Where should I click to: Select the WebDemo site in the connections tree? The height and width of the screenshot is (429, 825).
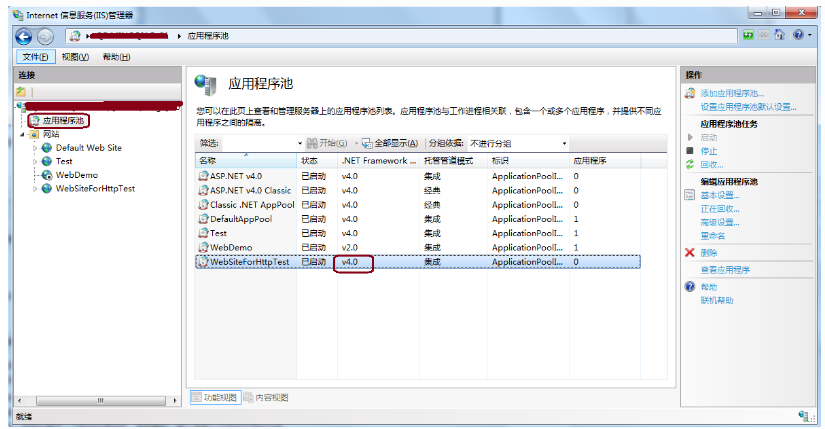(x=76, y=174)
